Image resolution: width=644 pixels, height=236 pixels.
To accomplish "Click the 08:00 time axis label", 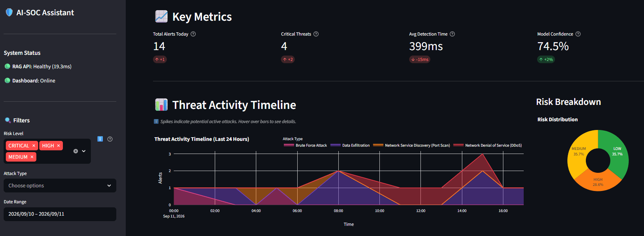I will [338, 211].
